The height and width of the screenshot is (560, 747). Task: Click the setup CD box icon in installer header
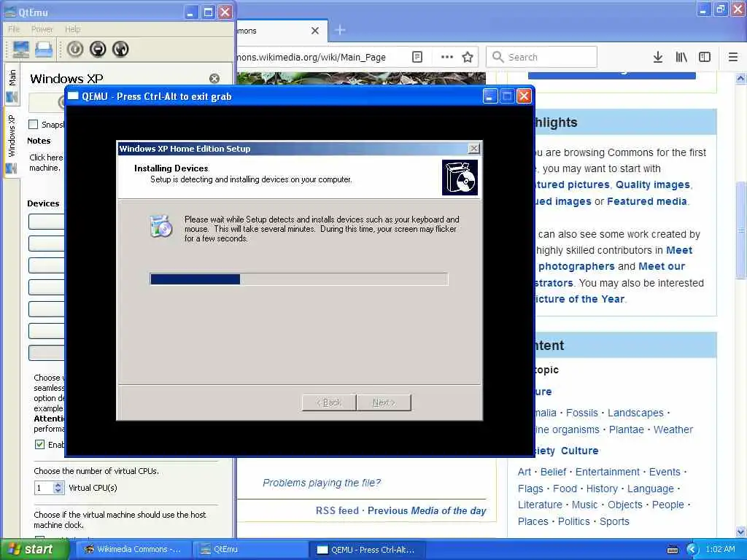[x=460, y=177]
